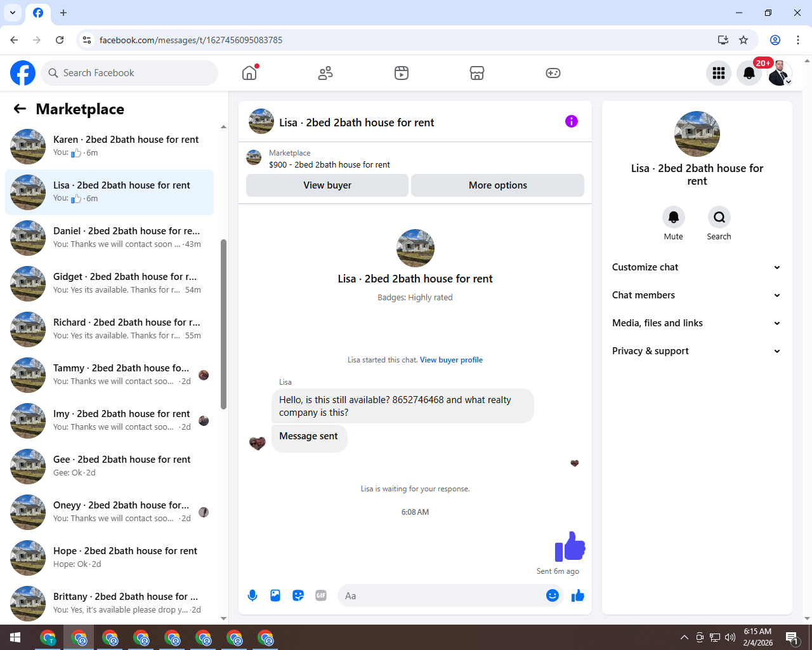Open the Chrome three-dot menu
Image resolution: width=812 pixels, height=650 pixels.
point(798,40)
